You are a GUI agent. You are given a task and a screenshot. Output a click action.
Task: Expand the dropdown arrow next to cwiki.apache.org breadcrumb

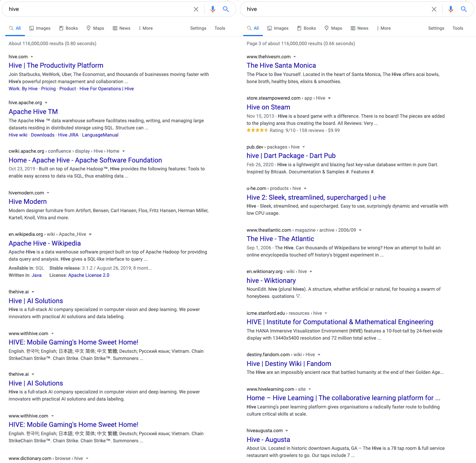[x=123, y=151]
